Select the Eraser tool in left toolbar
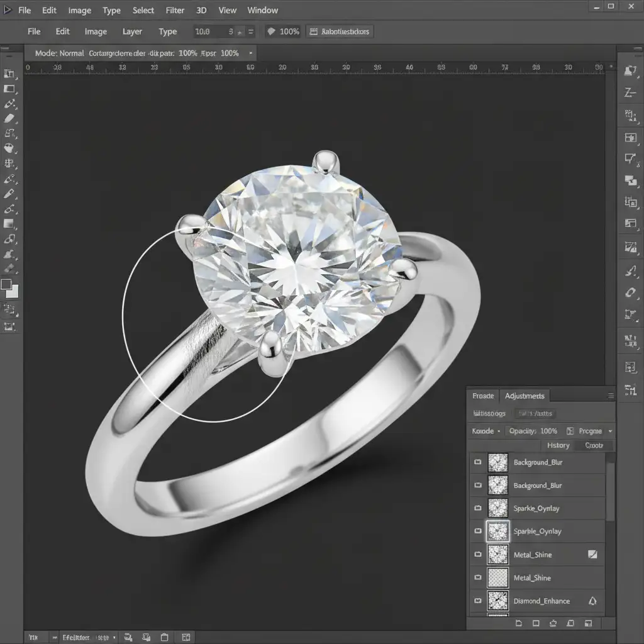The width and height of the screenshot is (644, 644). click(x=9, y=118)
